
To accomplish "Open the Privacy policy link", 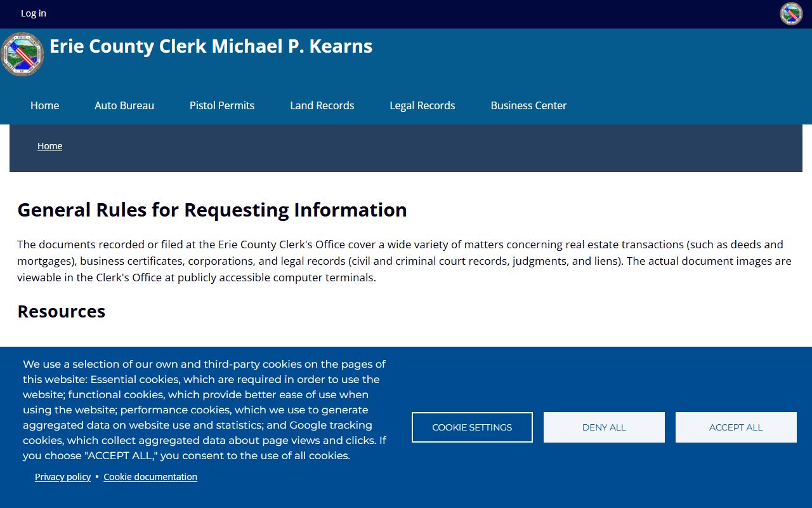I will [63, 477].
